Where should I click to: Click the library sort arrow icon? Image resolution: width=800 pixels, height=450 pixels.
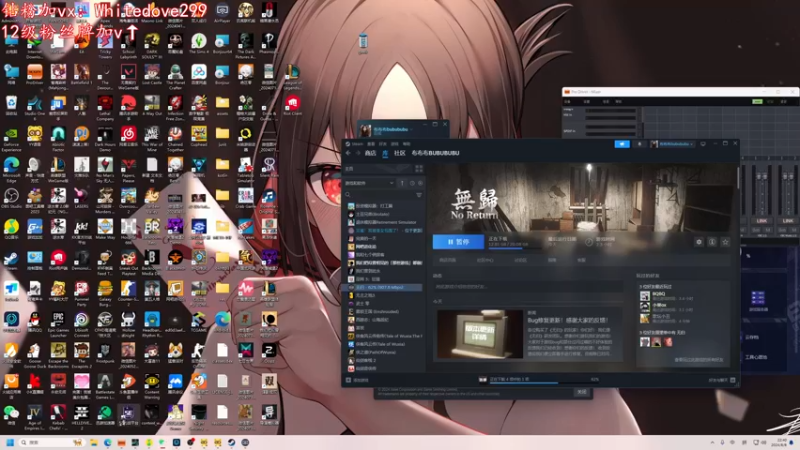click(402, 183)
